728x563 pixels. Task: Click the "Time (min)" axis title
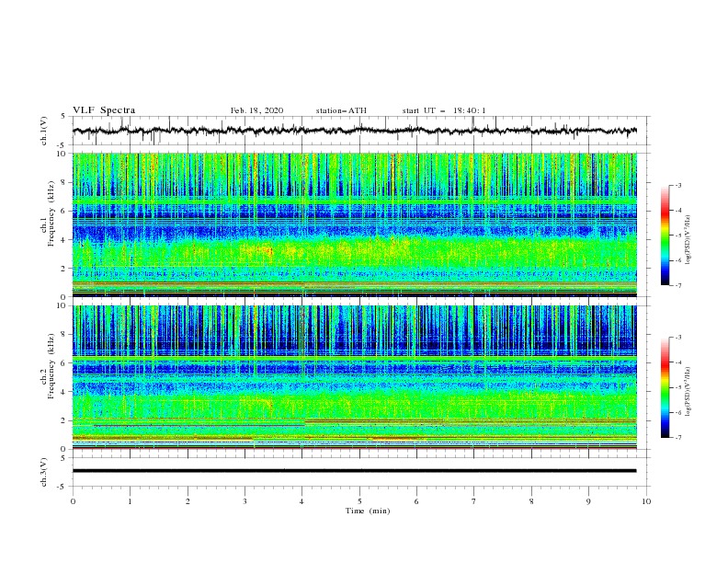tap(368, 511)
